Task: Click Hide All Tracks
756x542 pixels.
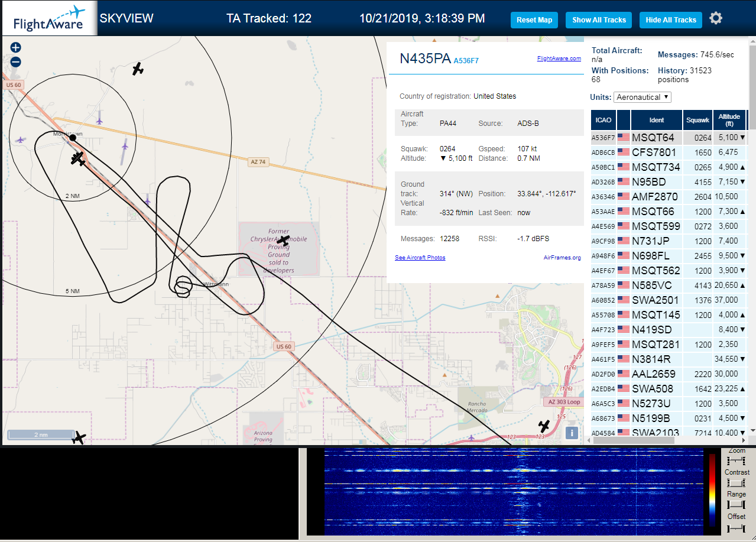Action: coord(671,20)
